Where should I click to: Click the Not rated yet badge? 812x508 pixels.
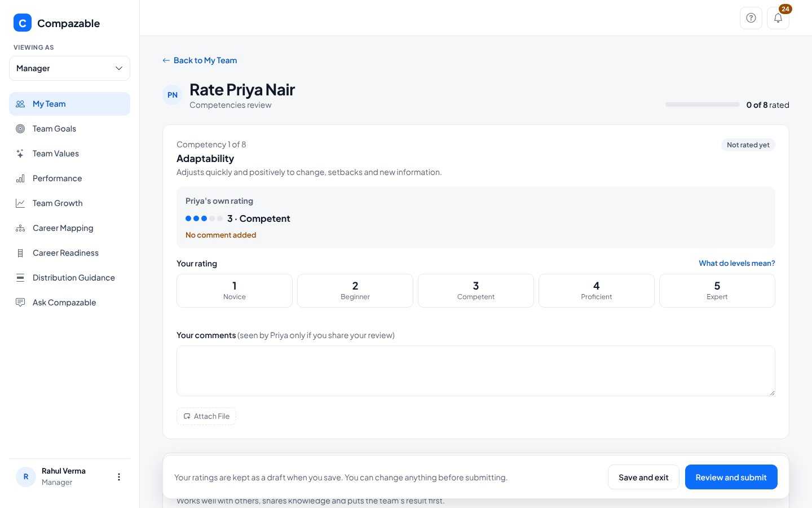748,145
